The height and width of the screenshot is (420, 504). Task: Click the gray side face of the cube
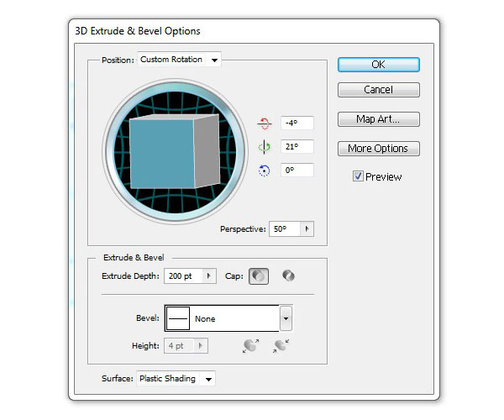click(207, 150)
